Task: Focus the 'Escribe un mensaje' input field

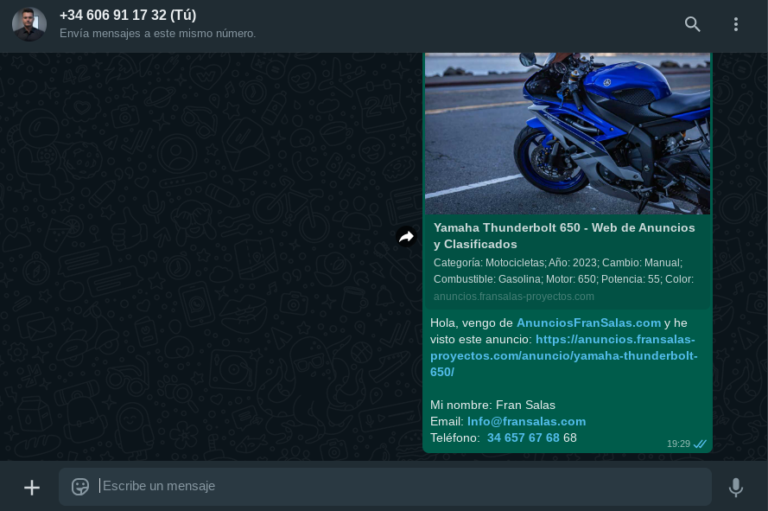Action: tap(385, 487)
